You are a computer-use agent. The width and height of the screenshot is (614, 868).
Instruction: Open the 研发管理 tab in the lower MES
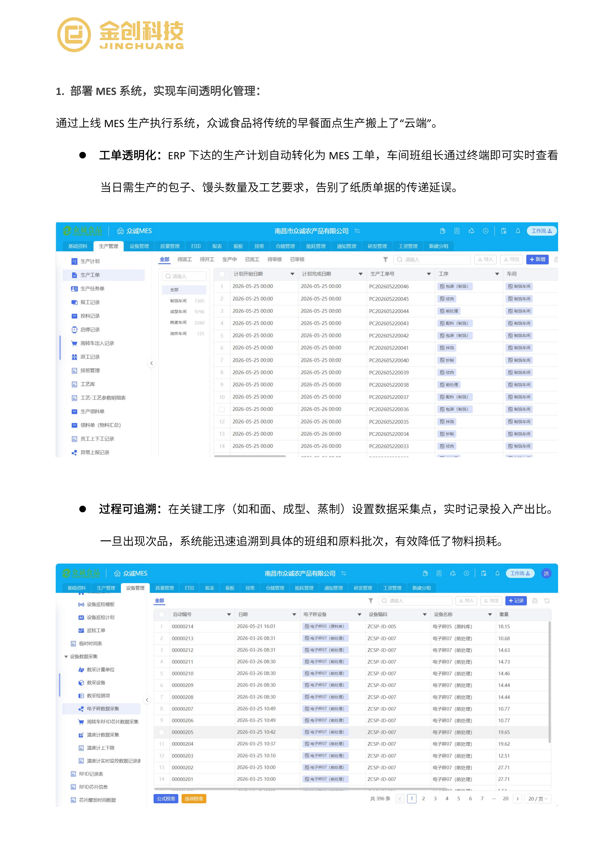[363, 588]
